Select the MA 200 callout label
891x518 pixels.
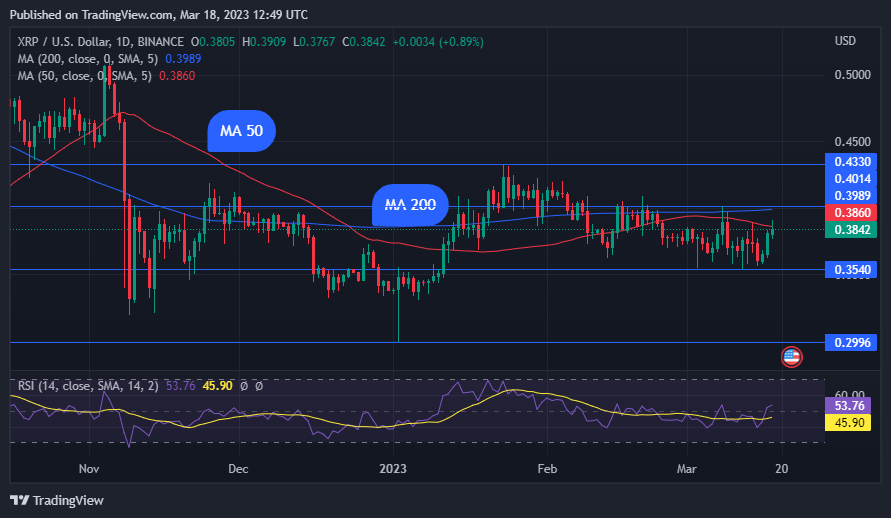point(410,204)
